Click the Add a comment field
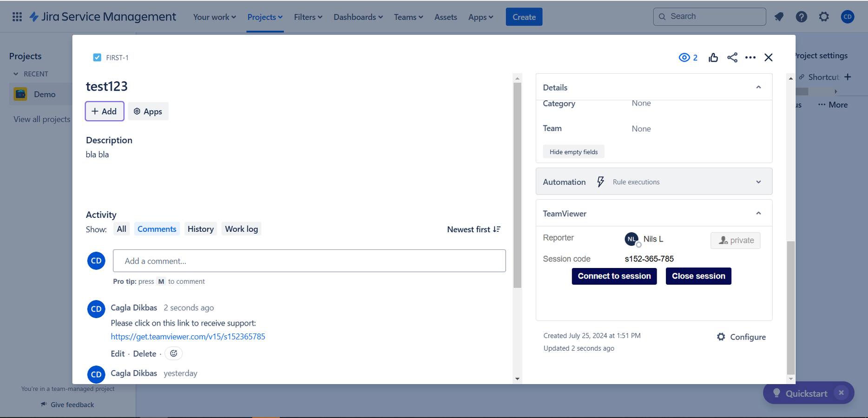This screenshot has width=868, height=418. [309, 261]
